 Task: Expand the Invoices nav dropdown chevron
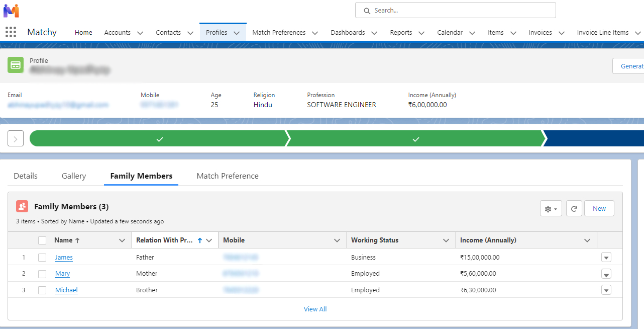[562, 33]
